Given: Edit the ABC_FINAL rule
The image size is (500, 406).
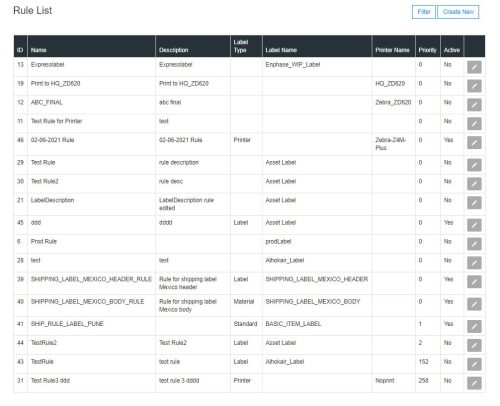Looking at the screenshot, I should (x=474, y=105).
